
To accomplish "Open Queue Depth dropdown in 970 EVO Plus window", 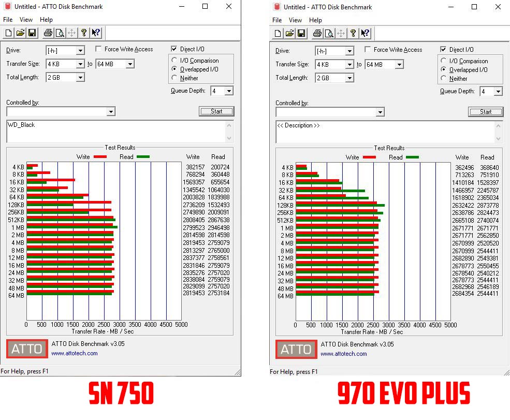I will tap(498, 92).
